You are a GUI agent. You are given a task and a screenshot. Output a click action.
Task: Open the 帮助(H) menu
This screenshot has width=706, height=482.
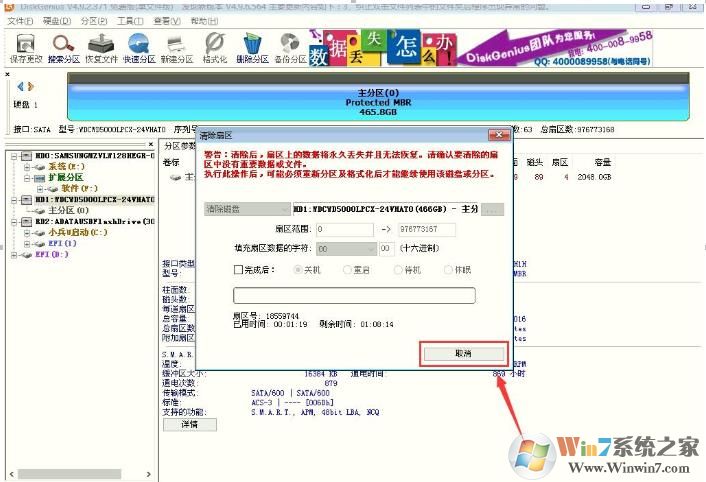(x=204, y=21)
